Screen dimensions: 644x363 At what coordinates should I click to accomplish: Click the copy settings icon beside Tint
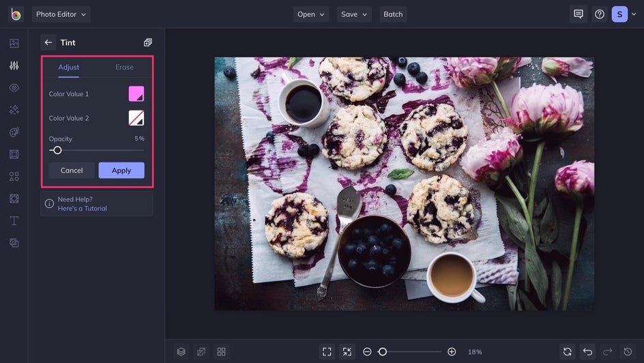click(x=148, y=42)
